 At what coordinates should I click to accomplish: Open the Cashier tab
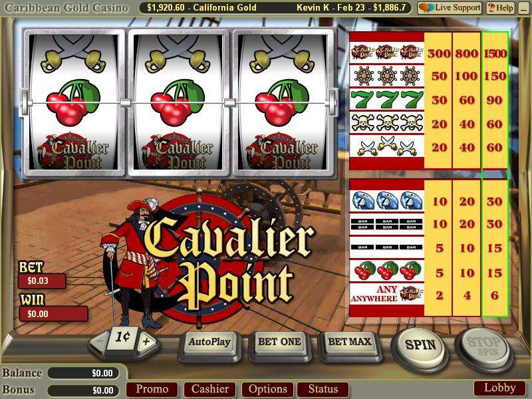(210, 389)
